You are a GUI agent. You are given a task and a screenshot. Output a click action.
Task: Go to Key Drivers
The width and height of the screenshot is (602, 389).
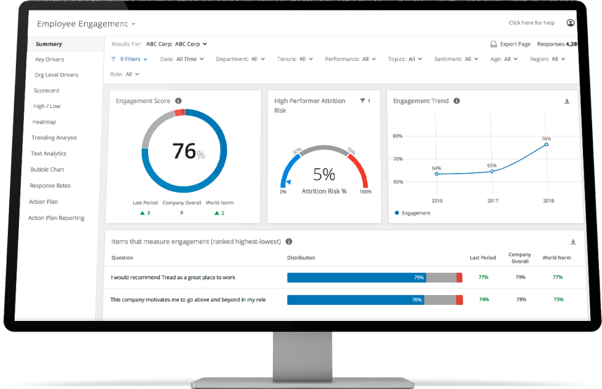[x=50, y=60]
